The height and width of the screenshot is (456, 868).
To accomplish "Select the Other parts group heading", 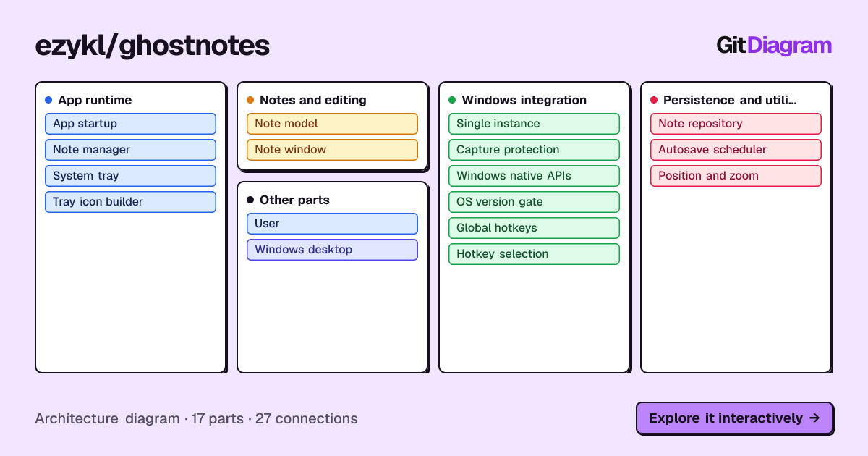I will point(294,200).
